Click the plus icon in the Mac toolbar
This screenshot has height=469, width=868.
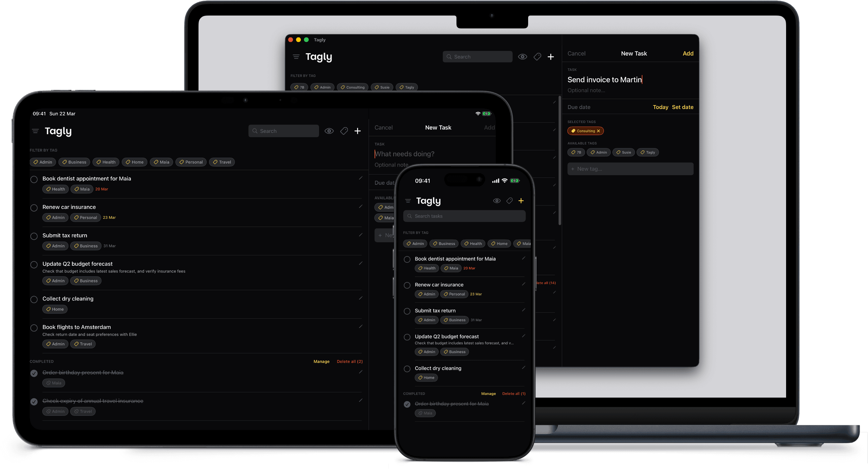click(x=550, y=57)
